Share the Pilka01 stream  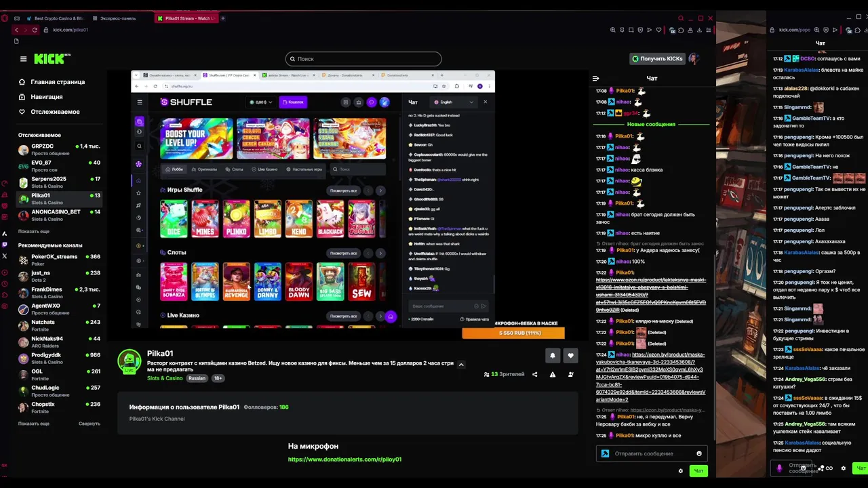(x=534, y=374)
